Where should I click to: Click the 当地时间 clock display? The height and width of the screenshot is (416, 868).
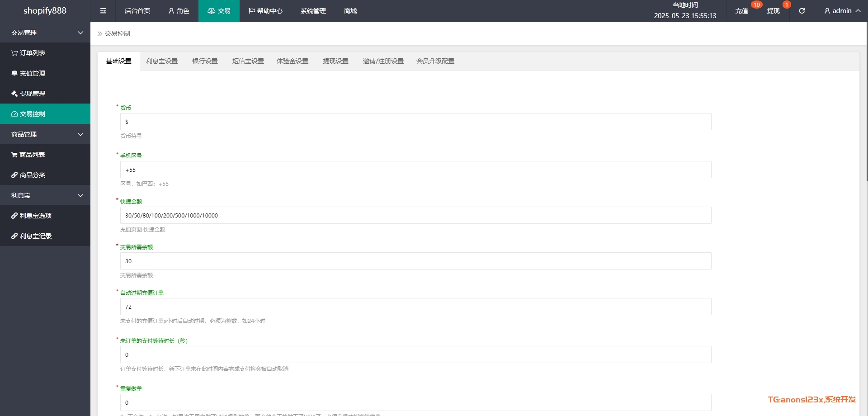pos(685,11)
